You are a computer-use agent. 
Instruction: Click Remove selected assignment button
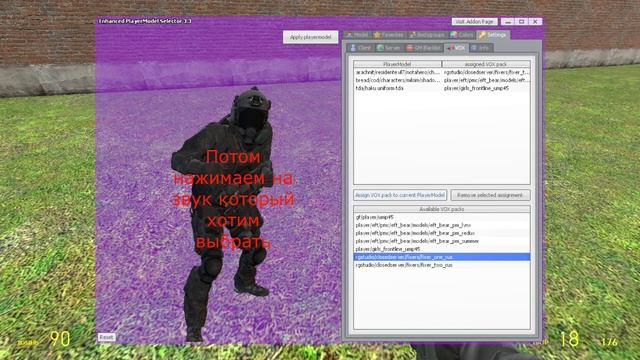click(490, 195)
